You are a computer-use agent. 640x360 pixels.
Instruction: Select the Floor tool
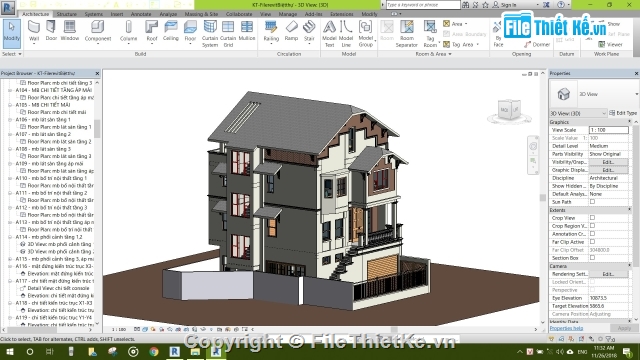click(x=190, y=32)
